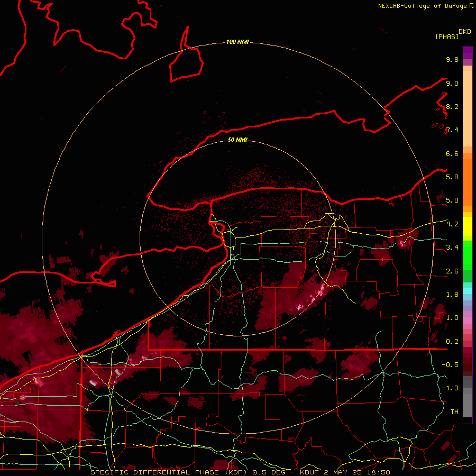Click the -0.5 scale value
Image resolution: width=476 pixels, height=476 pixels.
pos(450,364)
